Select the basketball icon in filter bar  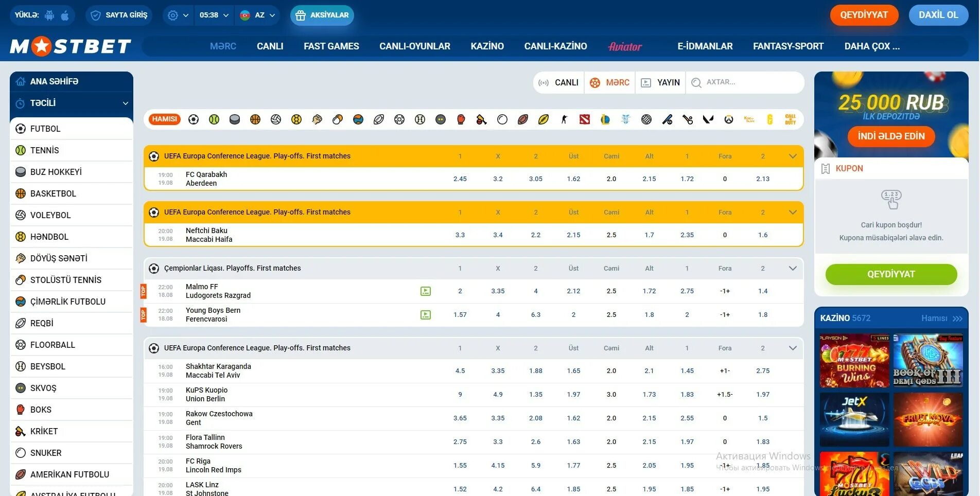point(255,119)
